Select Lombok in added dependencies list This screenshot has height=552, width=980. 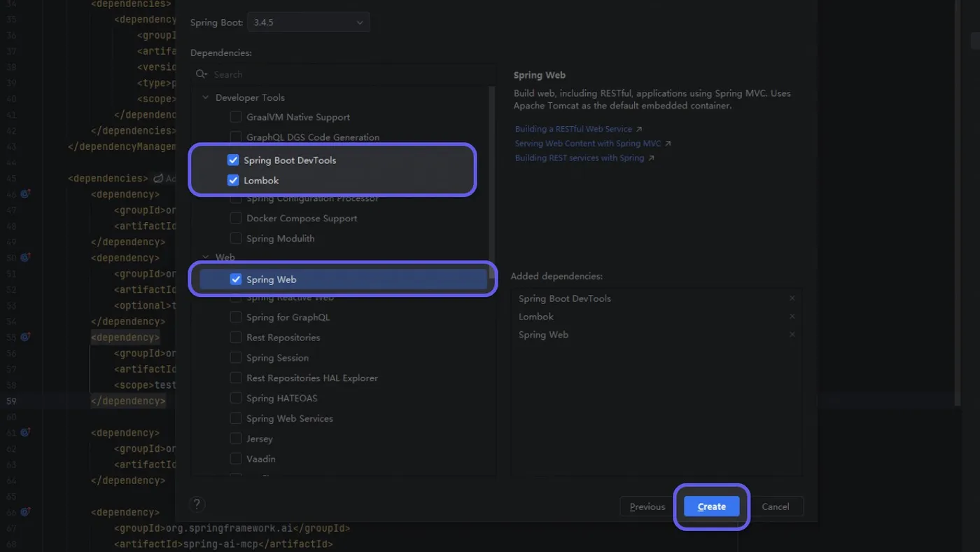(x=536, y=317)
